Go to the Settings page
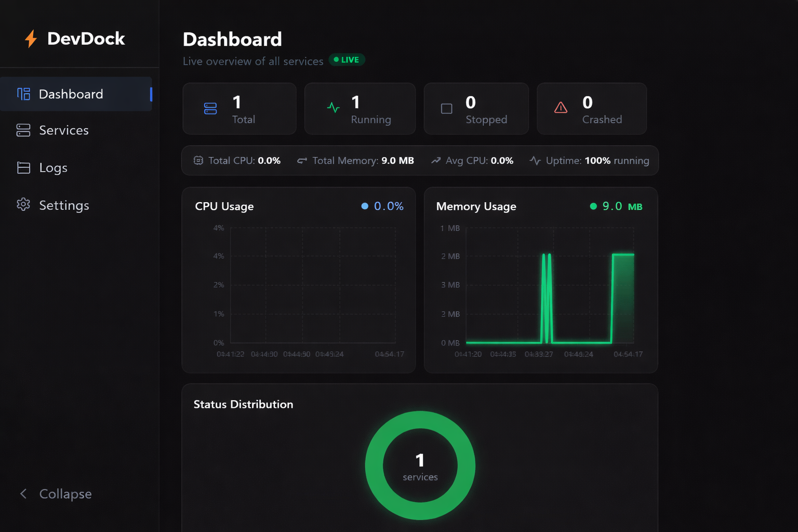The height and width of the screenshot is (532, 798). click(64, 205)
